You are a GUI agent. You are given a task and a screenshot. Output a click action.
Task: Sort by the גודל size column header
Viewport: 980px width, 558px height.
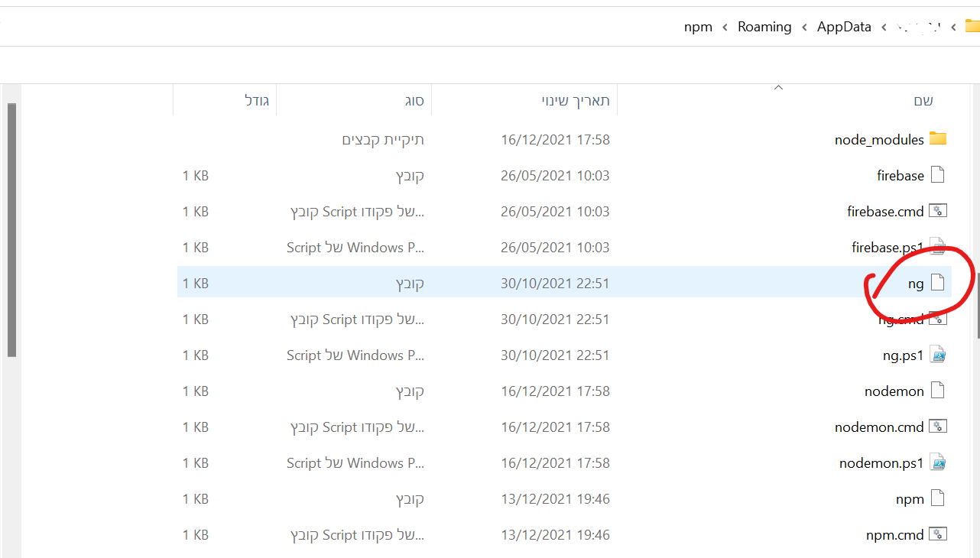[256, 101]
